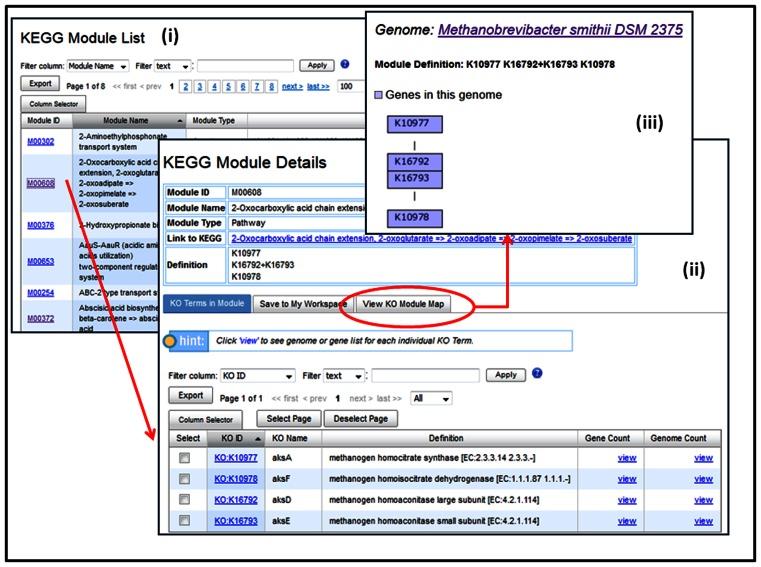Open module link M00372

pos(41,318)
